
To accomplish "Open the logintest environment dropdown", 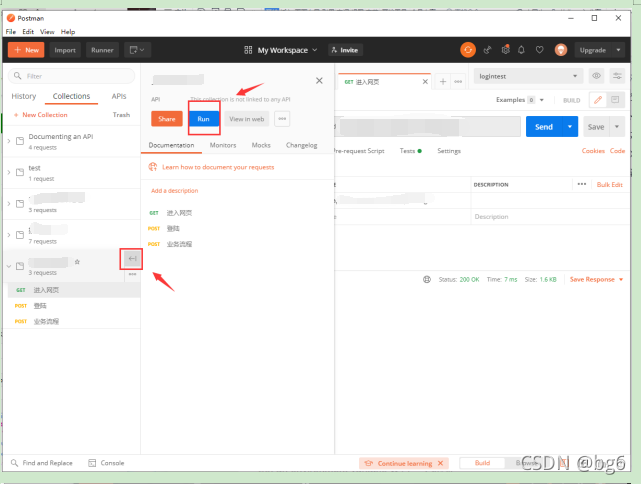I will pyautogui.click(x=528, y=76).
